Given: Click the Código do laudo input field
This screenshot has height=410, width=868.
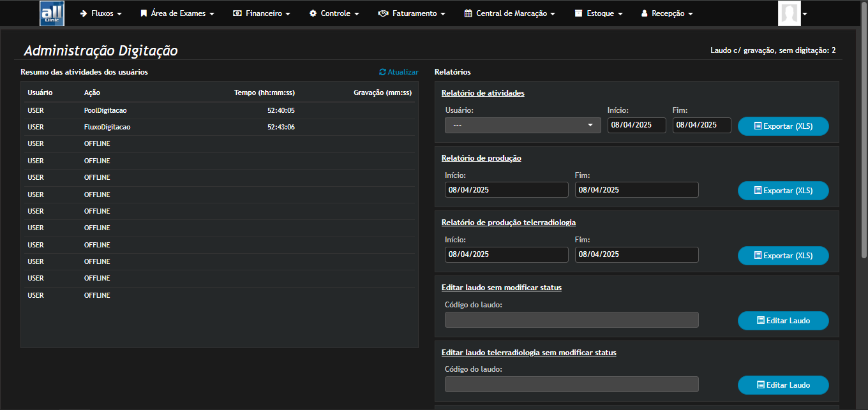Looking at the screenshot, I should [x=571, y=319].
